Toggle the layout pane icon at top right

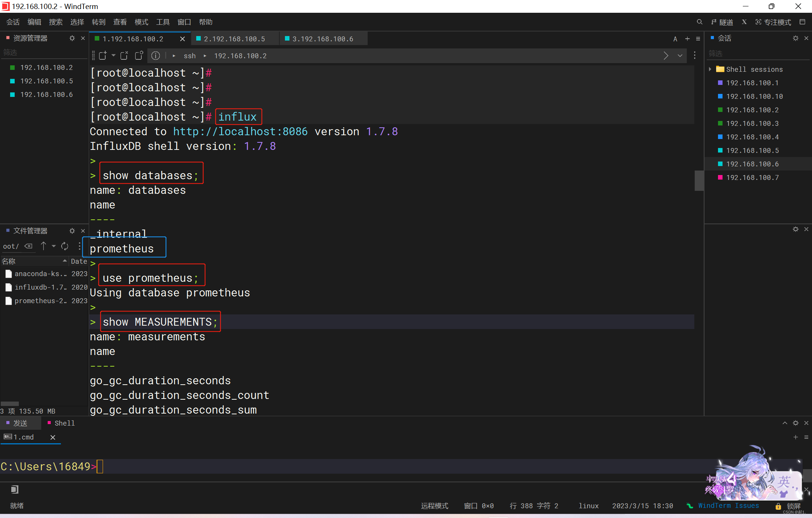(802, 22)
